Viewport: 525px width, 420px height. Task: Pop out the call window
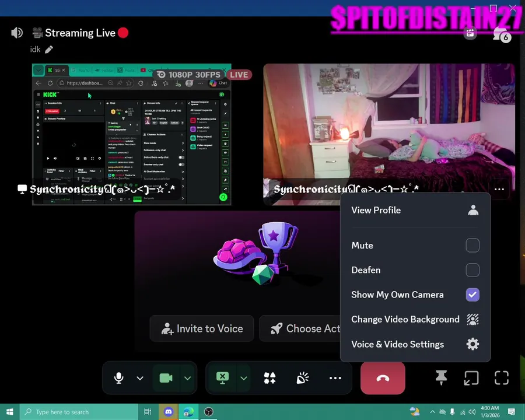coord(471,378)
